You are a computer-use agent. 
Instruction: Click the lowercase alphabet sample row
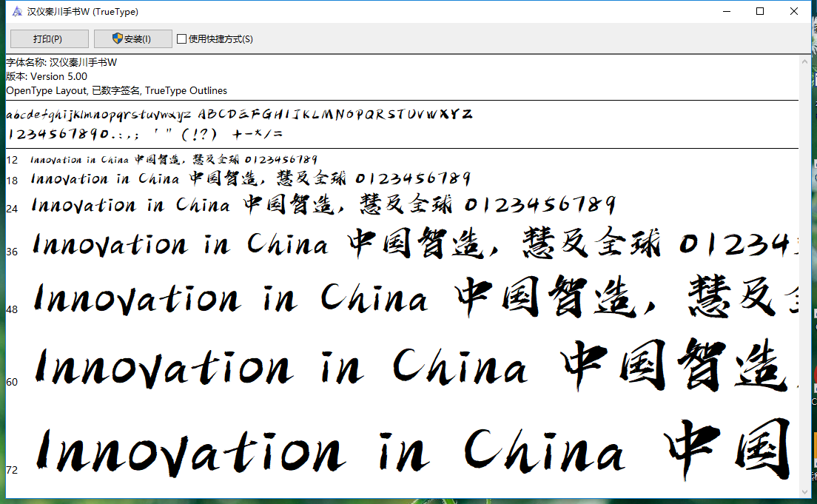[x=96, y=113]
